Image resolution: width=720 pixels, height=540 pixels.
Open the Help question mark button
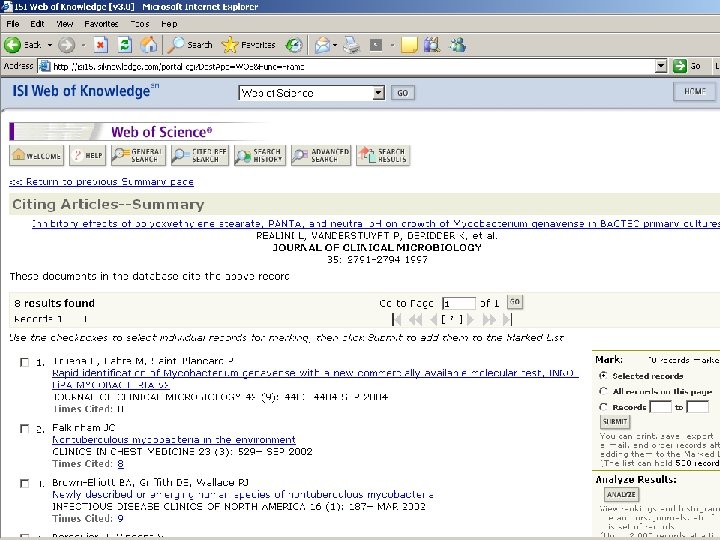(88, 155)
